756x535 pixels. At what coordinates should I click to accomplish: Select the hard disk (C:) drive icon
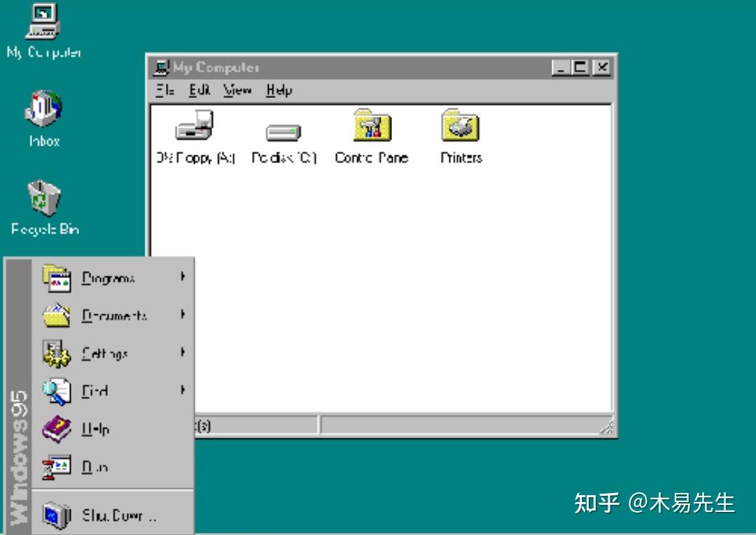coord(283,133)
